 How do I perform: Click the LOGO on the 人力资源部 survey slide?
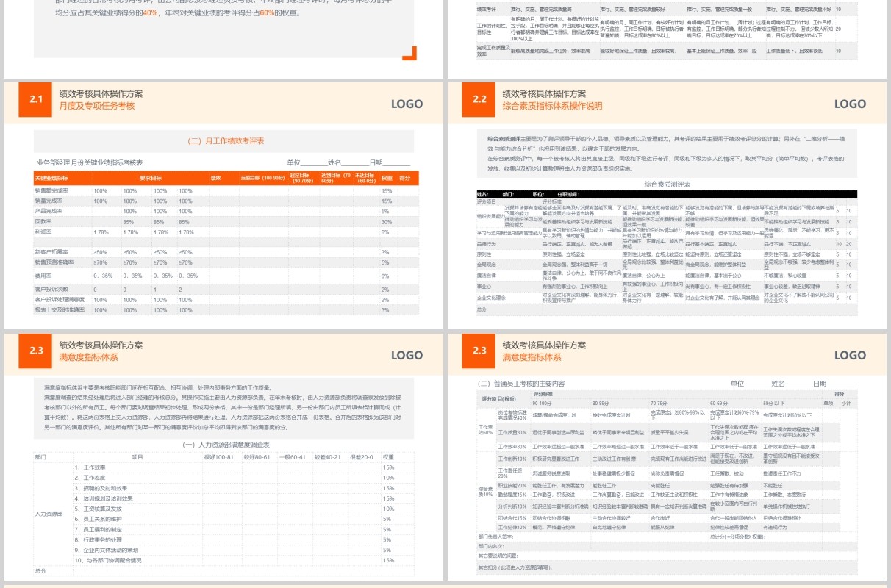coord(407,355)
